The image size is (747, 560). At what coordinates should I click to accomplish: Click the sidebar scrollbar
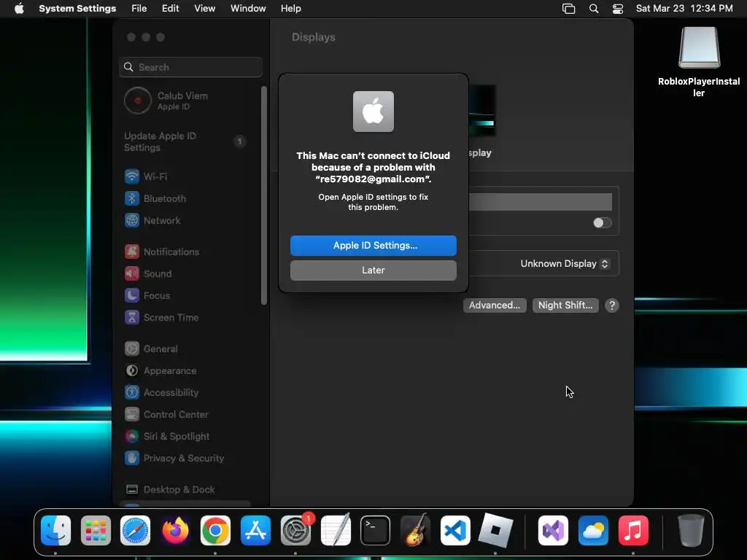click(264, 195)
